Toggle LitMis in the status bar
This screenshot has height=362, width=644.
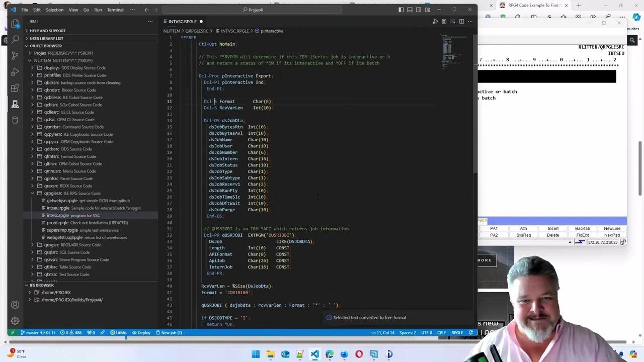pyautogui.click(x=120, y=332)
